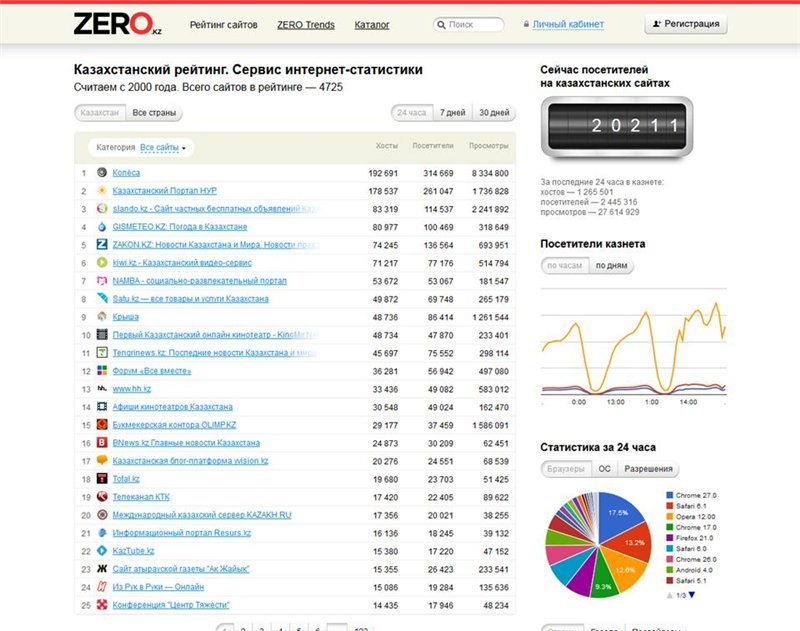Viewport: 800px width, 631px height.
Task: Click the Колёса site favicon
Action: [x=102, y=172]
